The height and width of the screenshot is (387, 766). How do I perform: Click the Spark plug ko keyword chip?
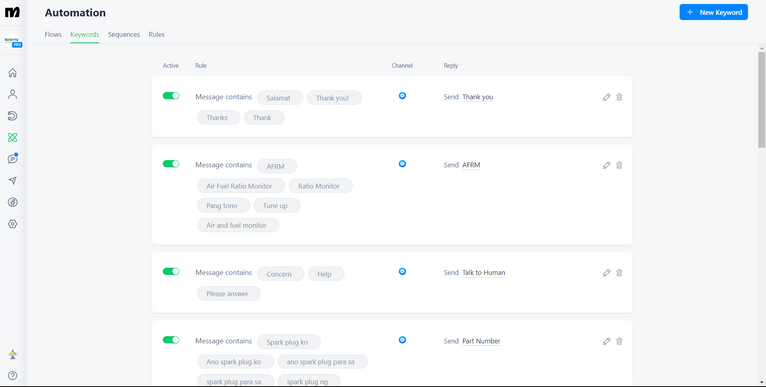(289, 342)
